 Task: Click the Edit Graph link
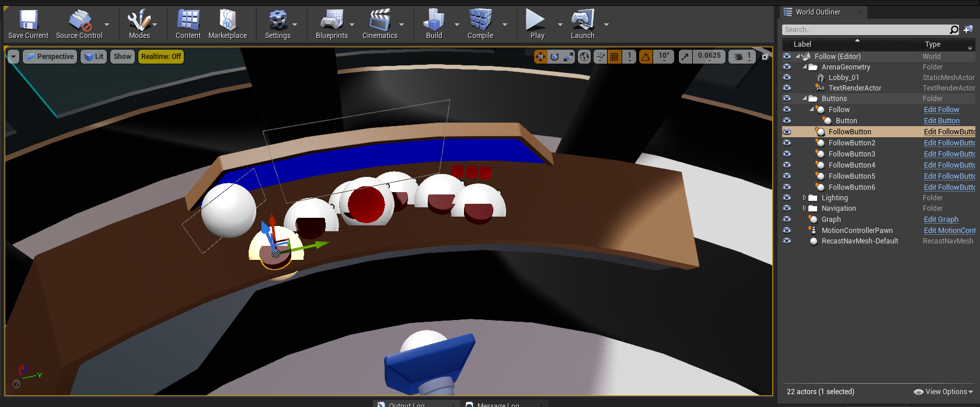[x=941, y=220]
